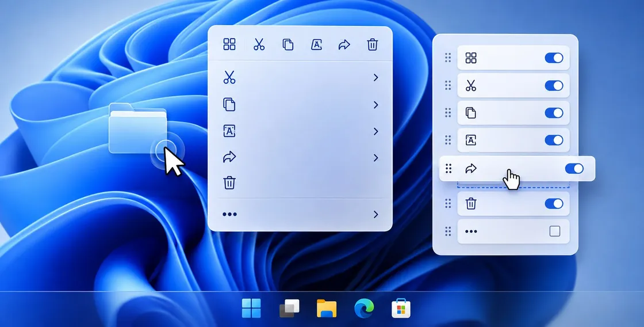The width and height of the screenshot is (644, 327).
Task: Click the Delete trash icon in the top row
Action: tap(372, 44)
